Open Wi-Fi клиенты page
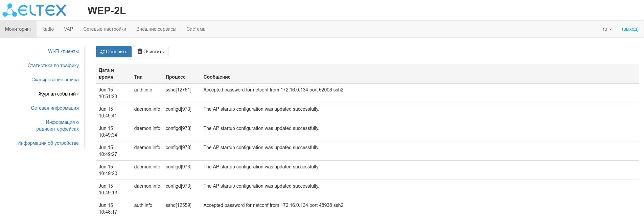 [63, 51]
